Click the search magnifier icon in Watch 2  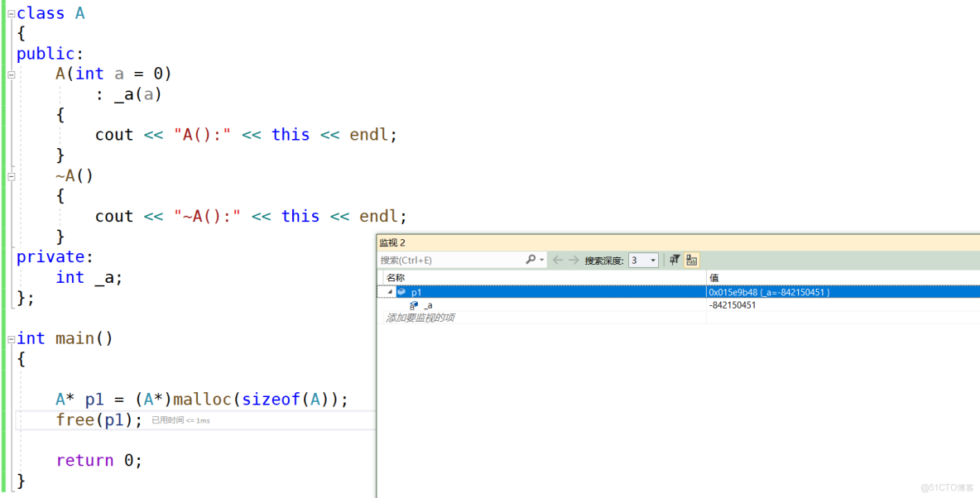(x=530, y=258)
